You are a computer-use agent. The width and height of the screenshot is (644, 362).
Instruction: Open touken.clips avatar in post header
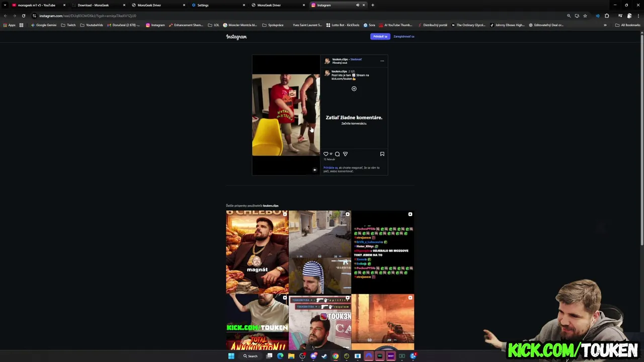tap(327, 61)
